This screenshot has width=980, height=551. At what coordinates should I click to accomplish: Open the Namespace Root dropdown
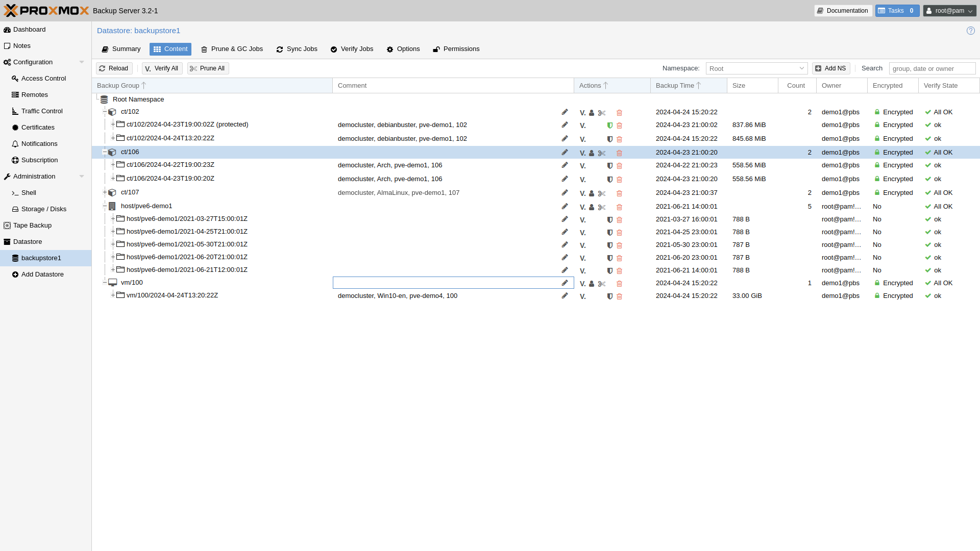[756, 68]
